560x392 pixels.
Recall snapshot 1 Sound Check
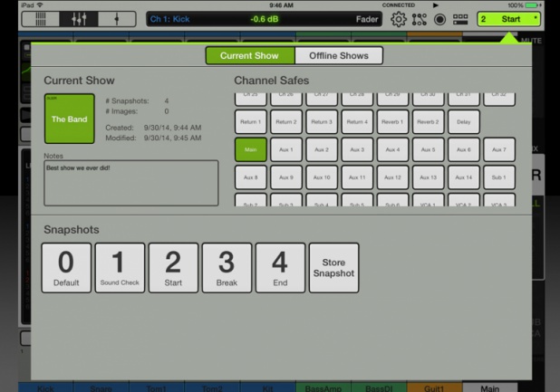point(120,268)
